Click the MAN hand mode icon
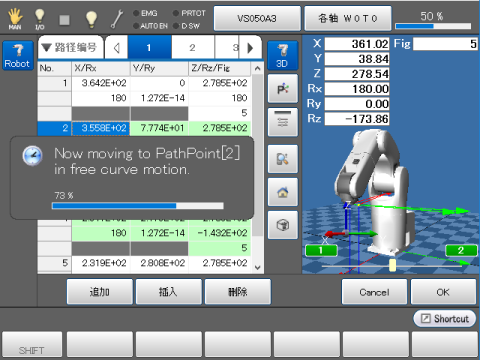This screenshot has height=360, width=480. pyautogui.click(x=15, y=19)
